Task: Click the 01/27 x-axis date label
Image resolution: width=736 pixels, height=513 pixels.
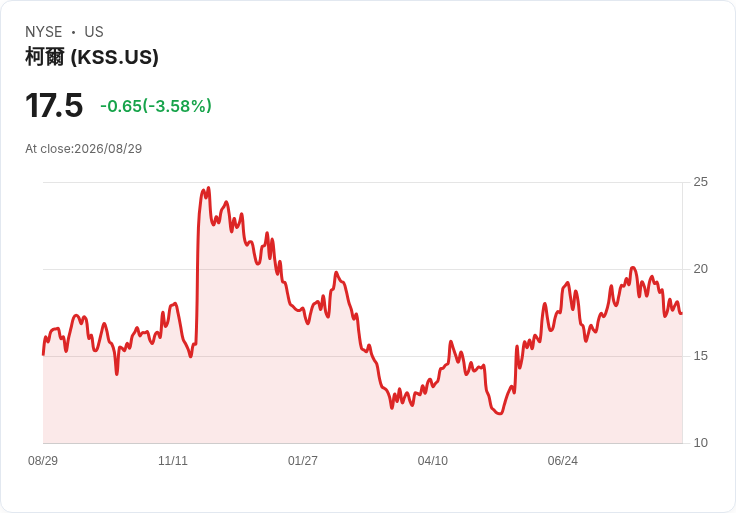Action: (303, 460)
